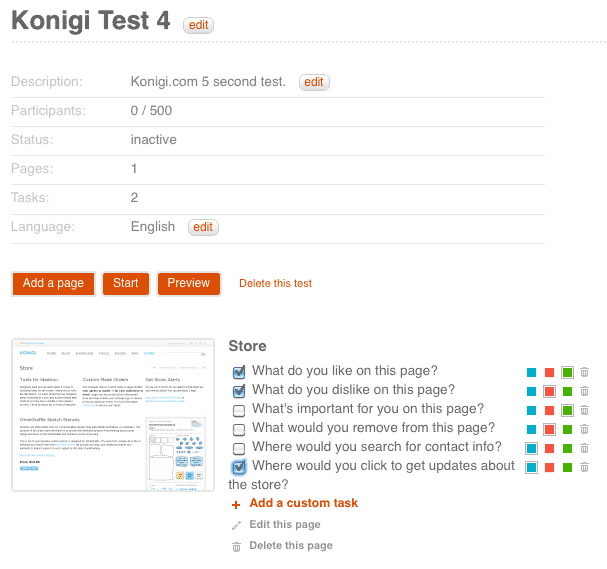Pick the green swatch for 'What do you dislike'
The height and width of the screenshot is (569, 607).
567,391
